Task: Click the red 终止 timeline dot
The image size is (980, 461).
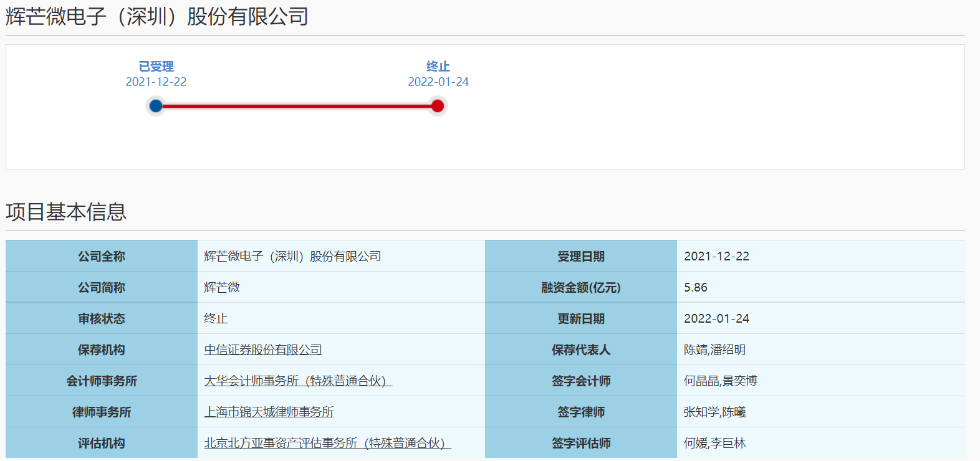Action: [438, 106]
